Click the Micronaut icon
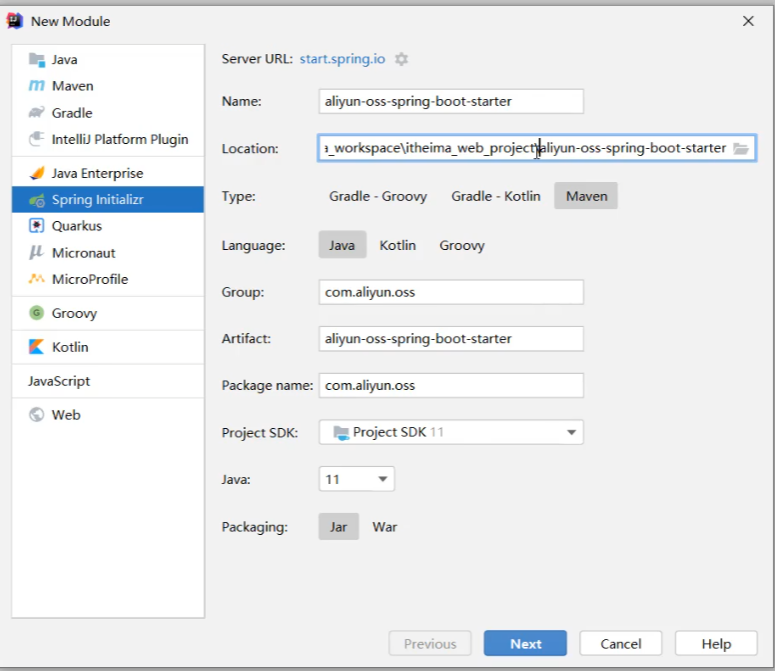775x671 pixels. click(x=37, y=253)
